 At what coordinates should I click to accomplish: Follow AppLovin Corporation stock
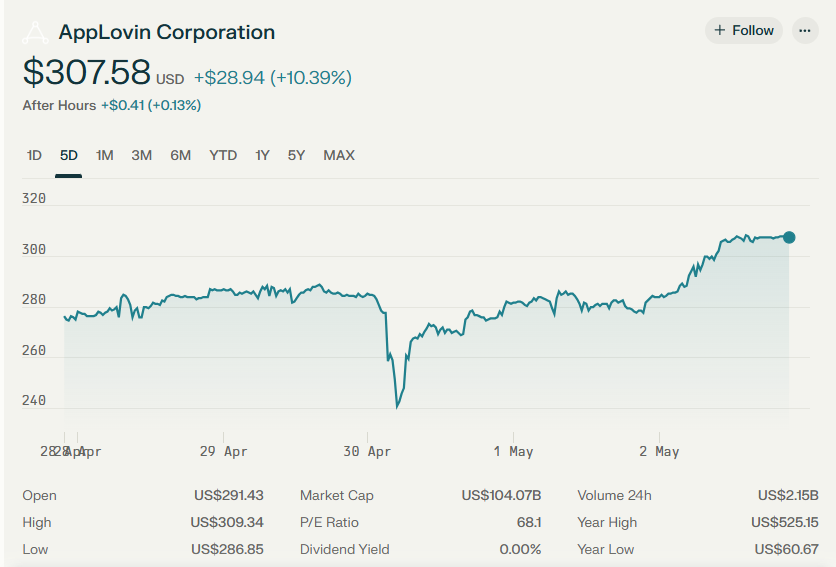tap(744, 30)
